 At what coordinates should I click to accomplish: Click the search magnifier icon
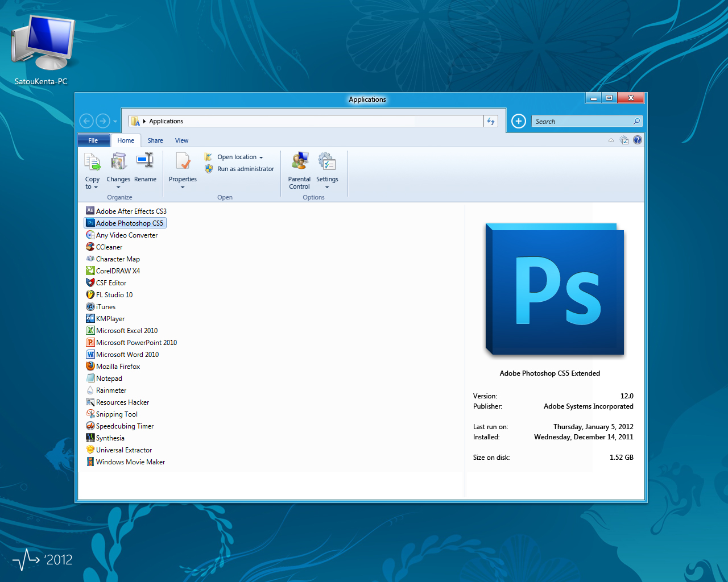636,121
